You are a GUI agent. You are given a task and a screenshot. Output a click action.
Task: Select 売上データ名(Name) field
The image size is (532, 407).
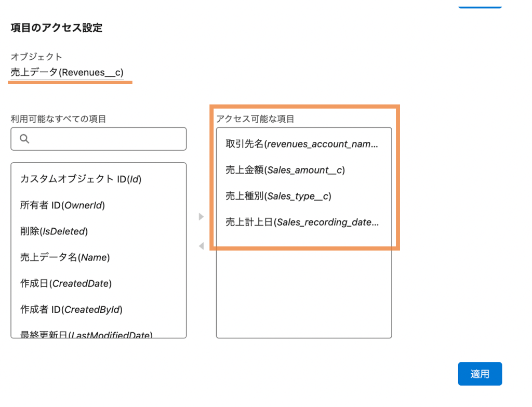98,257
